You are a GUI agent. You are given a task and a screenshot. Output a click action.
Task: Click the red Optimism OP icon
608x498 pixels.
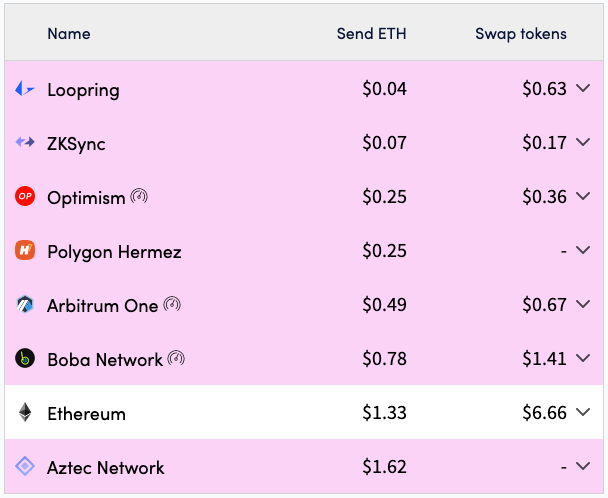[x=25, y=197]
